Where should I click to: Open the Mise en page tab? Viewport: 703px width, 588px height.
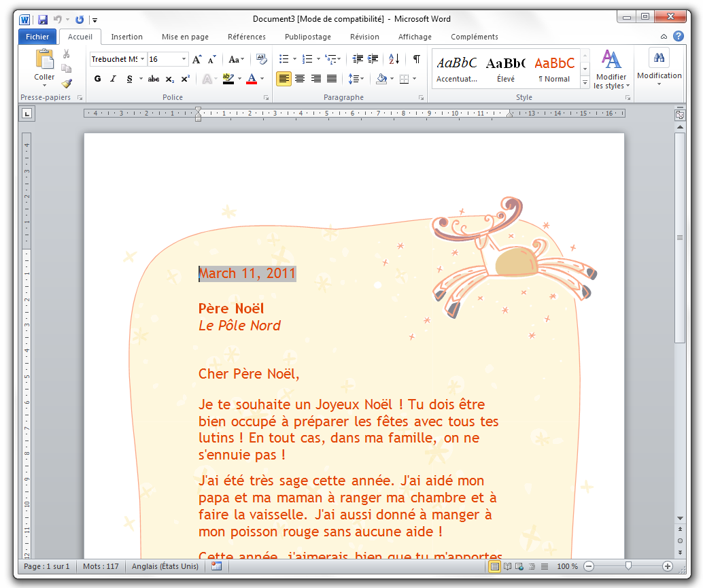pos(185,37)
